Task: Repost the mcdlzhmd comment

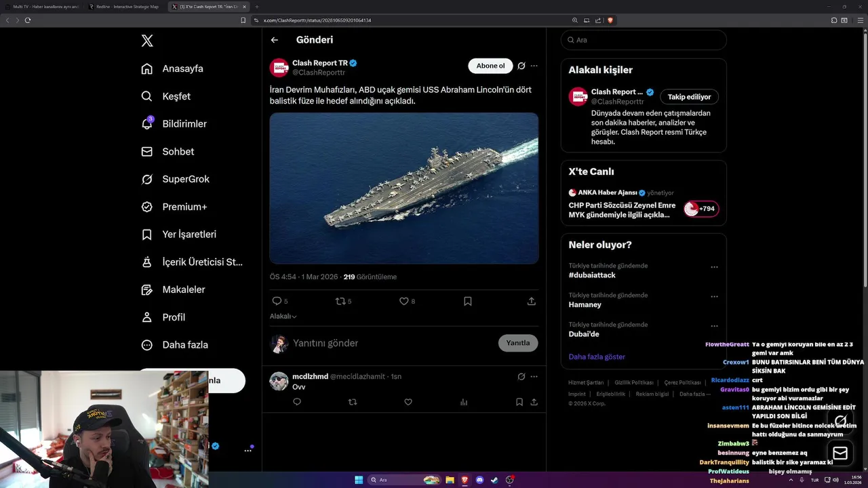Action: coord(353,402)
